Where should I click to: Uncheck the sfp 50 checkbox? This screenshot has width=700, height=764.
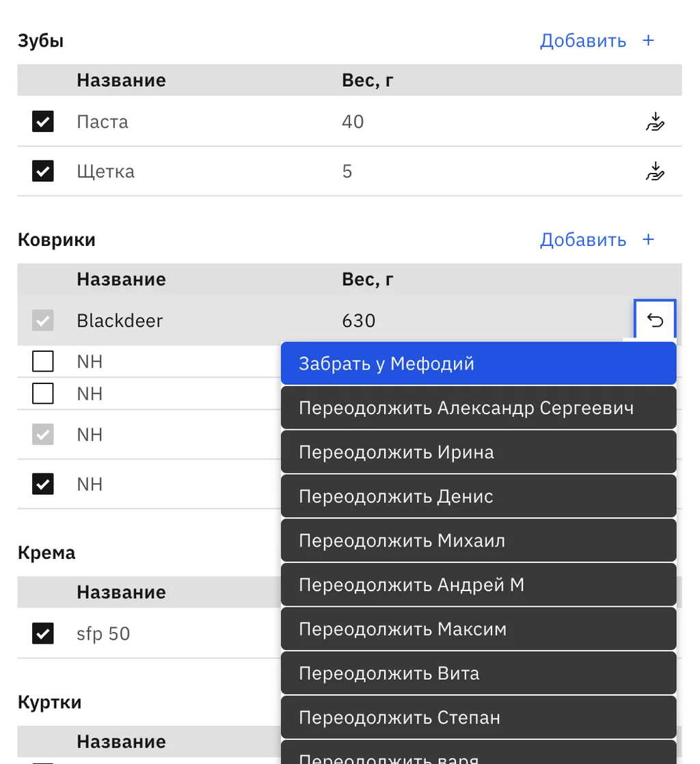point(43,633)
